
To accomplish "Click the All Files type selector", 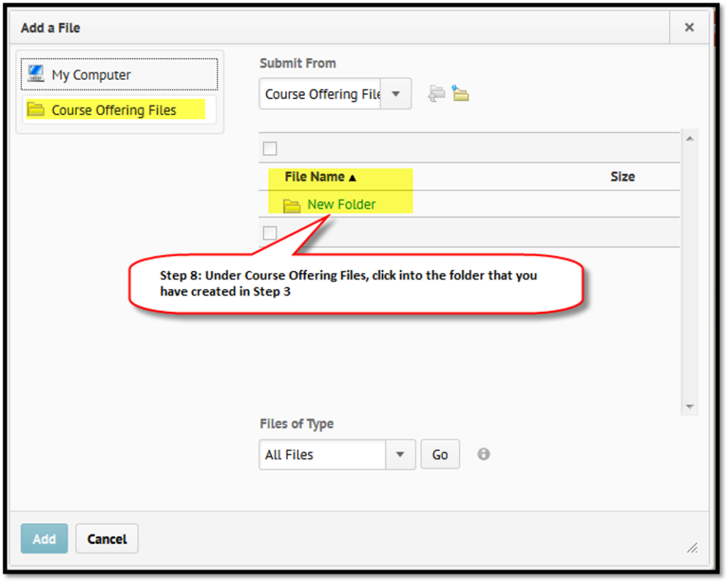I will click(x=323, y=454).
